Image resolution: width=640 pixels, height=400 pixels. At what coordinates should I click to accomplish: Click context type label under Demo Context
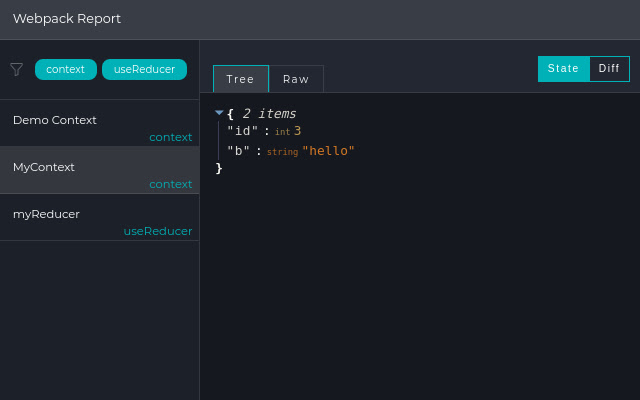pyautogui.click(x=170, y=137)
